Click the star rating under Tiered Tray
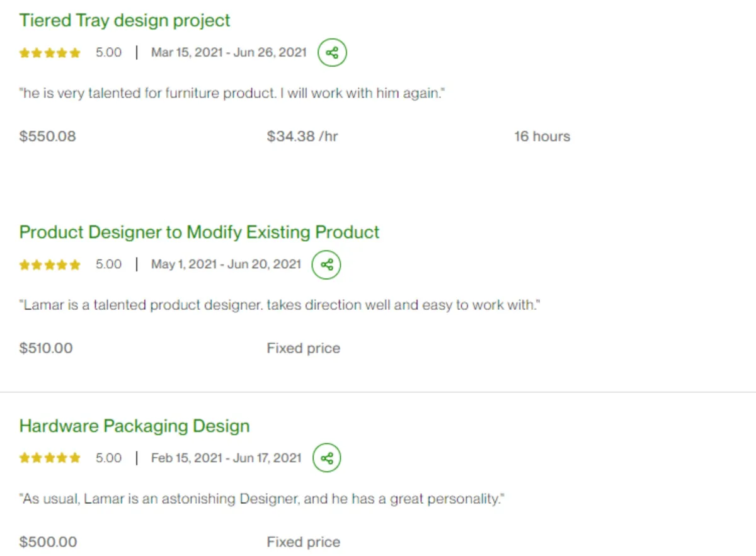The width and height of the screenshot is (756, 556). pos(50,53)
